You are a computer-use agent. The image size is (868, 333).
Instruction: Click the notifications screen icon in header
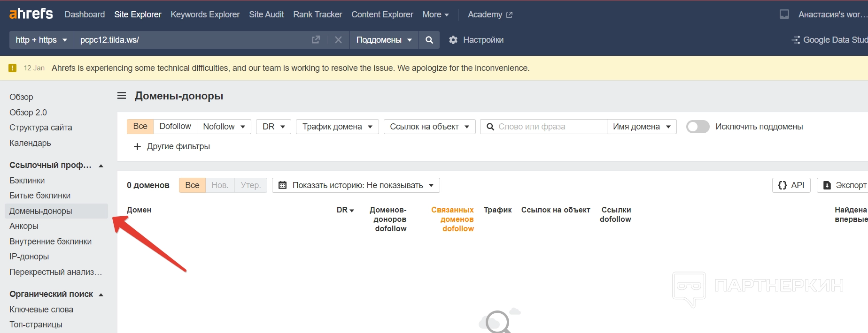(784, 14)
